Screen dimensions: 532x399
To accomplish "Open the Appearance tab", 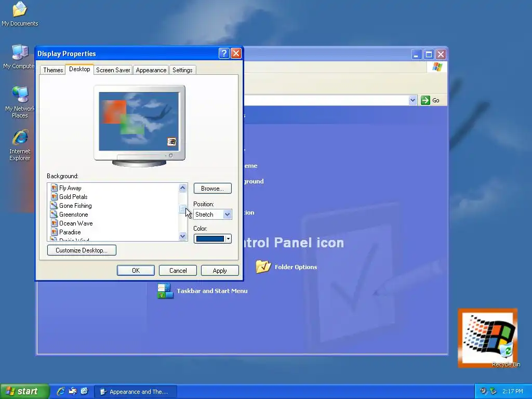I will pyautogui.click(x=151, y=70).
